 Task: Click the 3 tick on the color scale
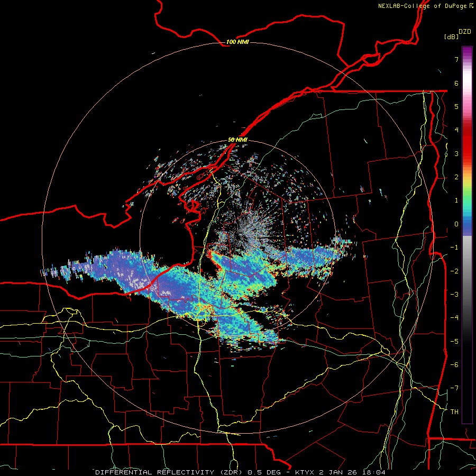456,153
